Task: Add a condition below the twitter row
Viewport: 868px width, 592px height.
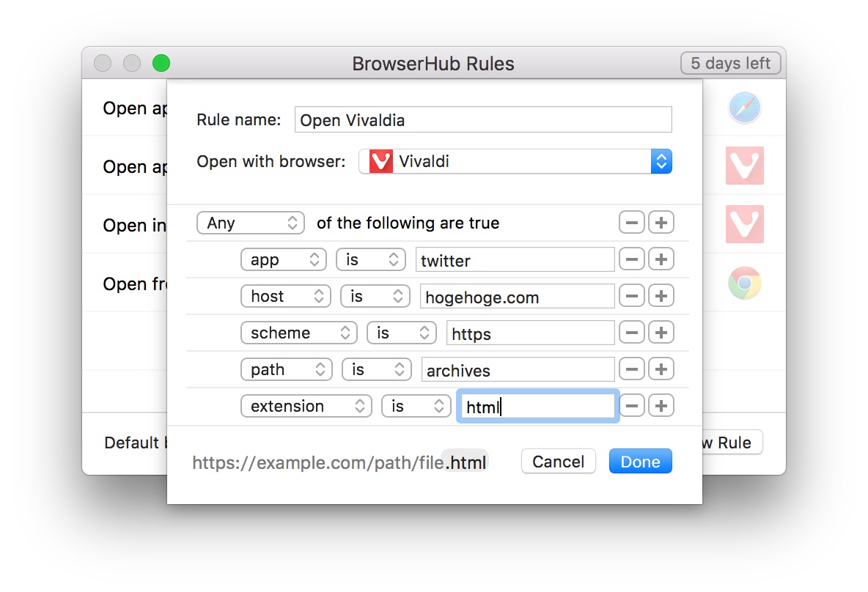Action: [x=661, y=259]
